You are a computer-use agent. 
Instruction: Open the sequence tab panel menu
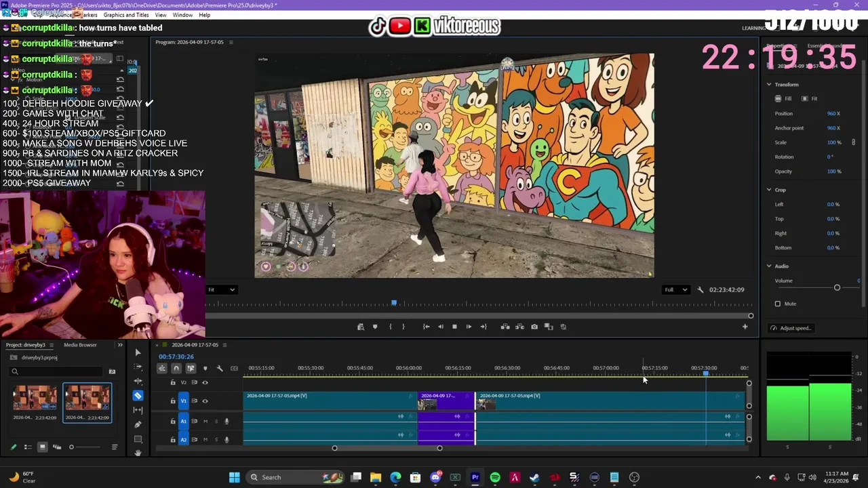[224, 345]
